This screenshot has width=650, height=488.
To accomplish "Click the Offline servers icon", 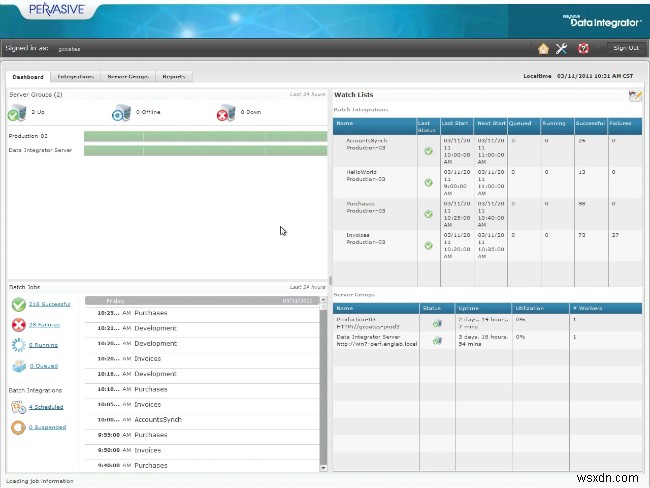I will pyautogui.click(x=120, y=113).
